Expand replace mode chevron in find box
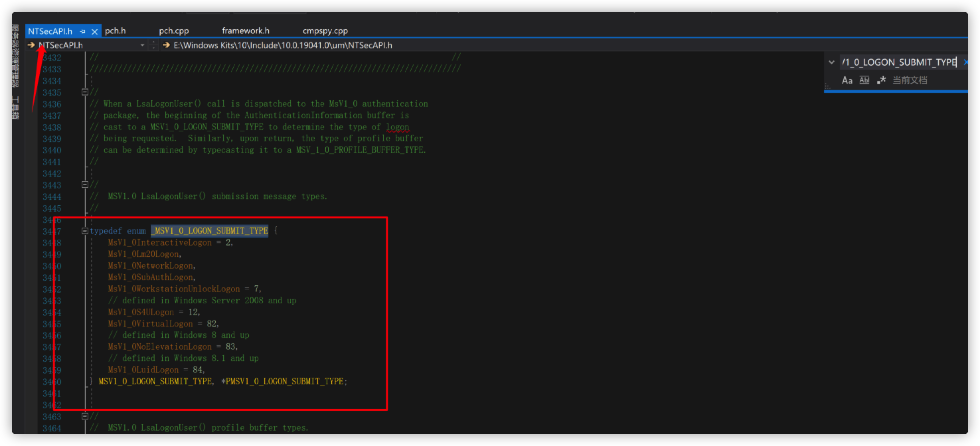This screenshot has height=446, width=980. [x=832, y=62]
